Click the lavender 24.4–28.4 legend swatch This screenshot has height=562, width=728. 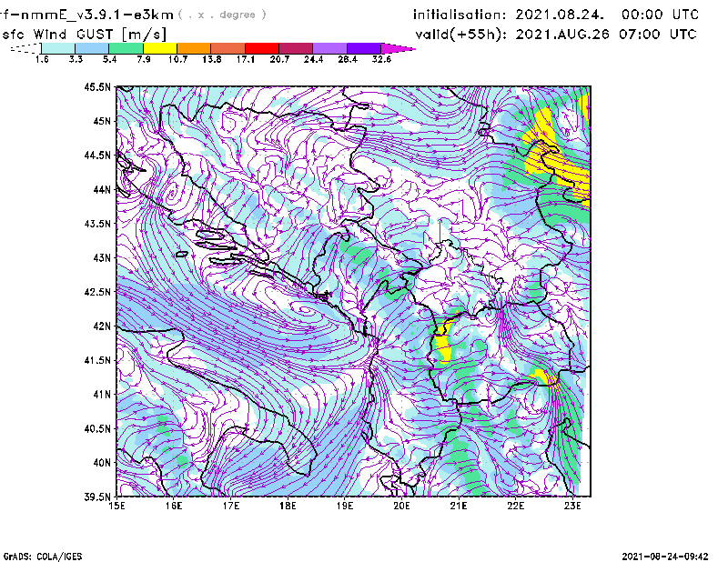point(330,48)
